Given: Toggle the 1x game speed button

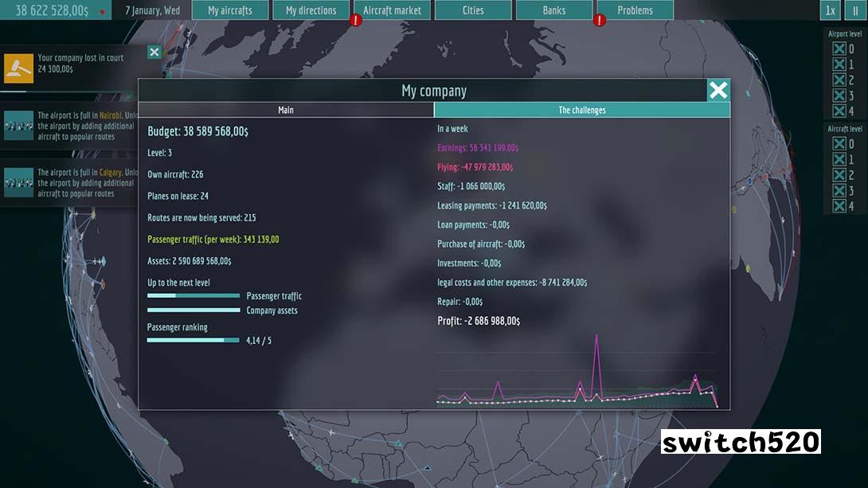Looking at the screenshot, I should pyautogui.click(x=830, y=10).
